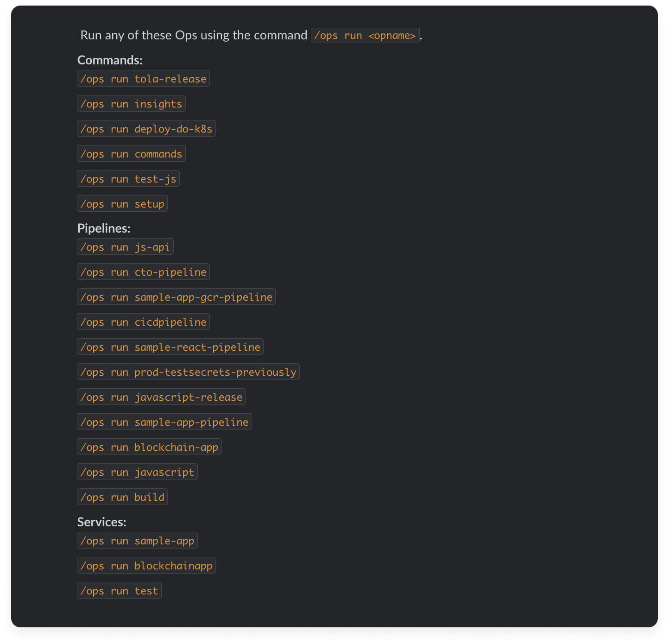The height and width of the screenshot is (644, 669).
Task: Select the /ops run commands entry
Action: pyautogui.click(x=131, y=154)
